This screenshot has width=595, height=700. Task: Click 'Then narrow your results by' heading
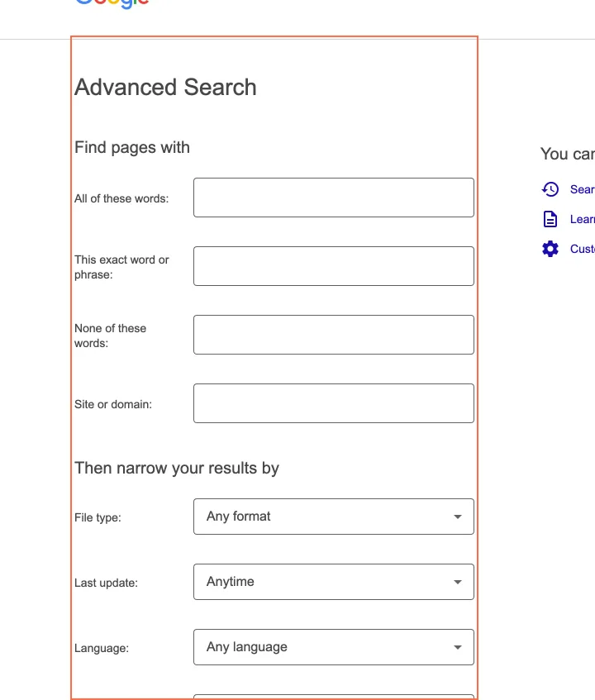tap(177, 468)
